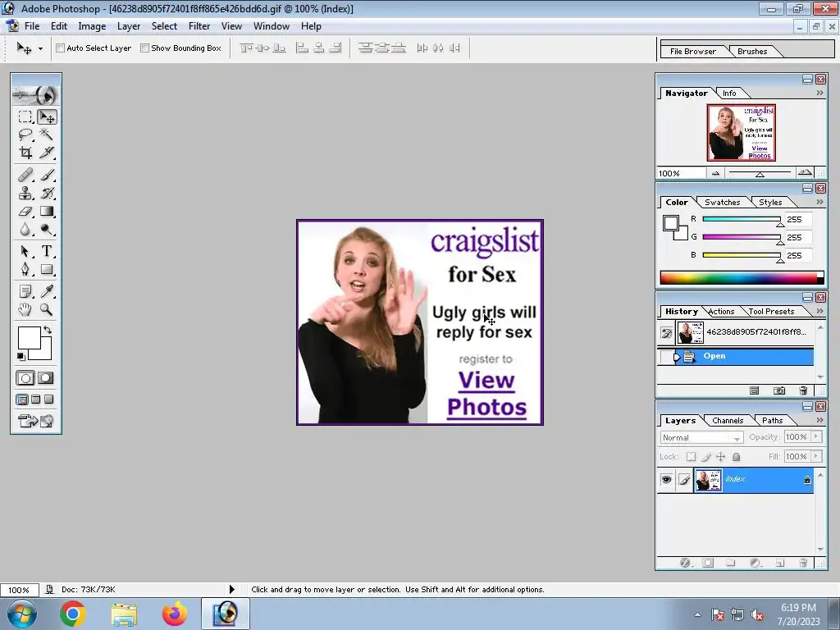Viewport: 840px width, 630px height.
Task: Switch to the Swatches tab
Action: tap(722, 202)
